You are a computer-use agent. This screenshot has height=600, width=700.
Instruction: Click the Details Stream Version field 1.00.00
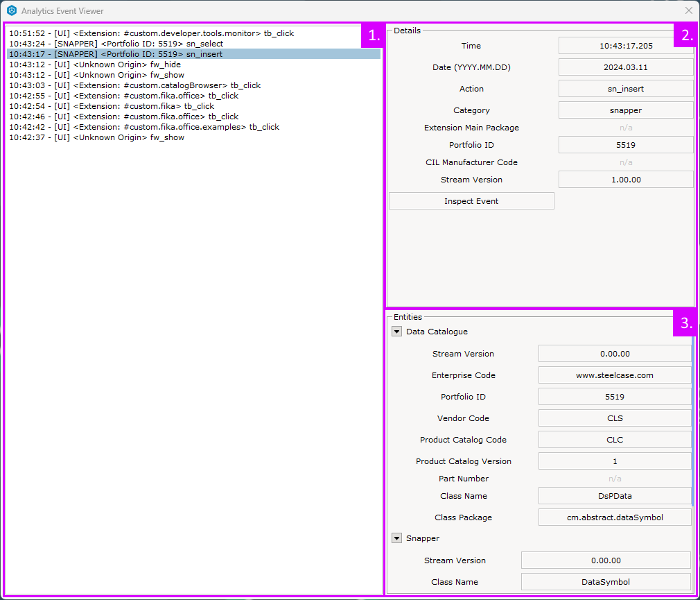point(626,180)
